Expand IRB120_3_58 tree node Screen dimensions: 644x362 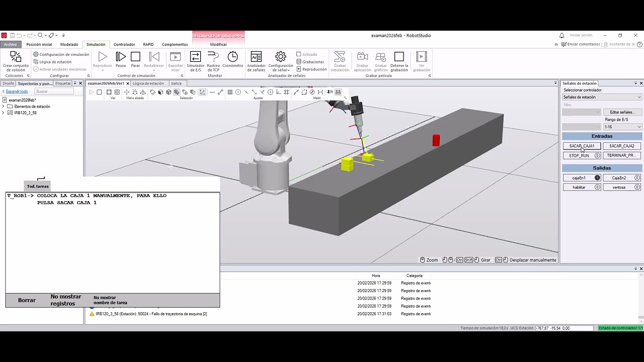click(3, 113)
